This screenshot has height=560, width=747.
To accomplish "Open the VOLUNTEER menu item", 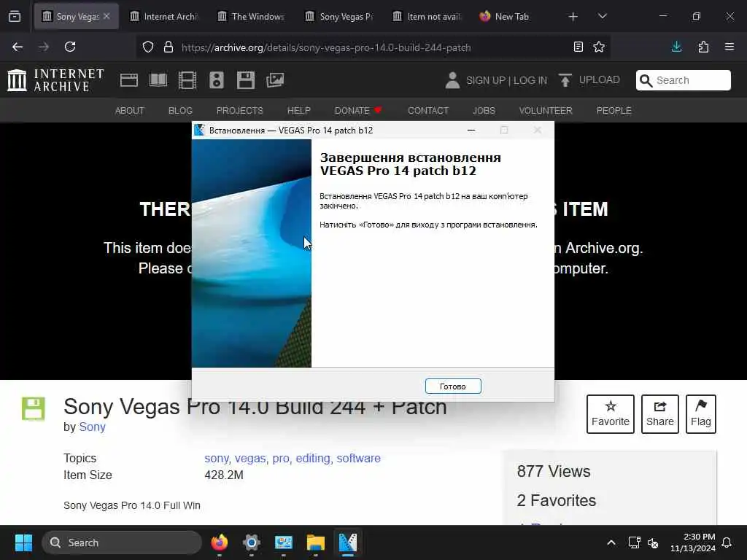I will point(546,111).
